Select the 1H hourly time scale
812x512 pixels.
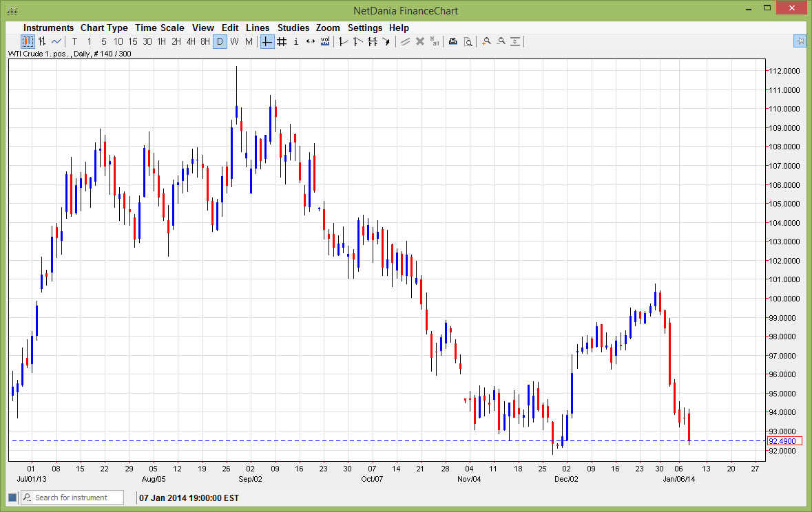[161, 41]
